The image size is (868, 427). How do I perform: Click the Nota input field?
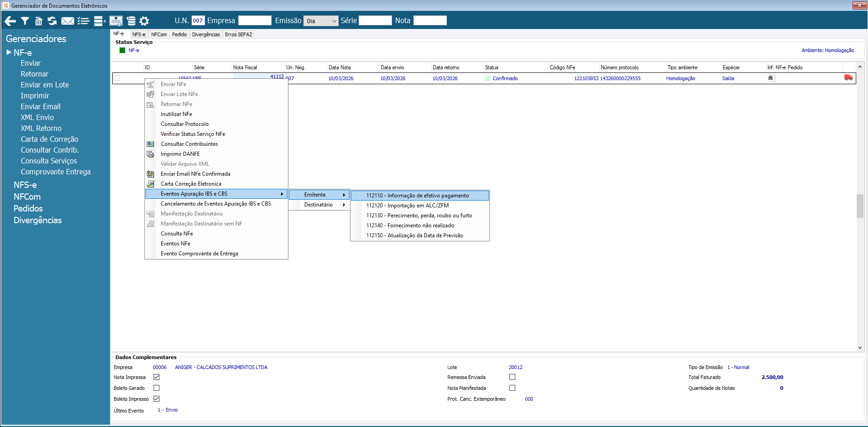coord(430,21)
